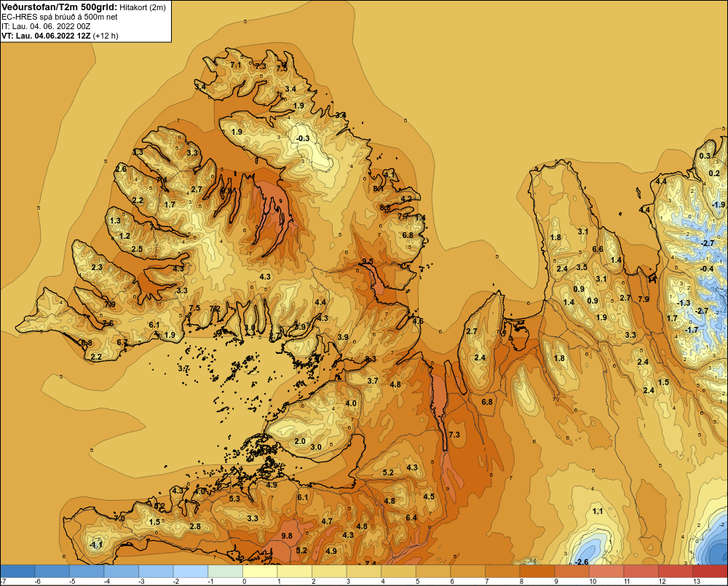Click the '9.8' temperature label
The height and width of the screenshot is (586, 728).
[x=287, y=535]
